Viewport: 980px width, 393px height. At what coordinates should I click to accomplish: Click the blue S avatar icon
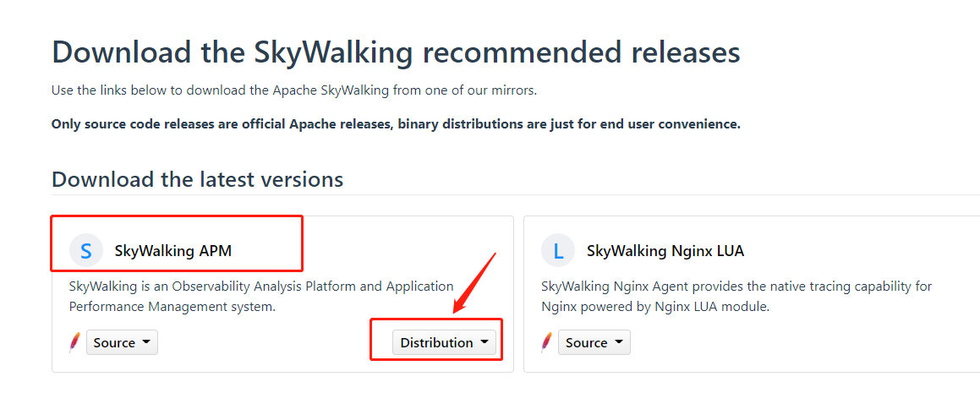point(85,251)
